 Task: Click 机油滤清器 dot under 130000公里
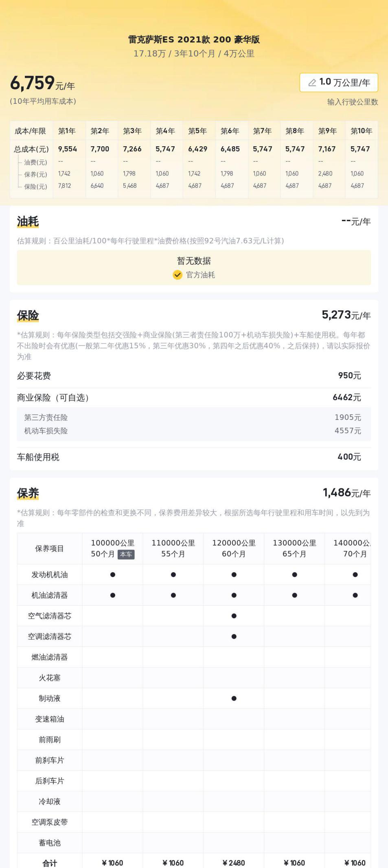click(x=294, y=596)
